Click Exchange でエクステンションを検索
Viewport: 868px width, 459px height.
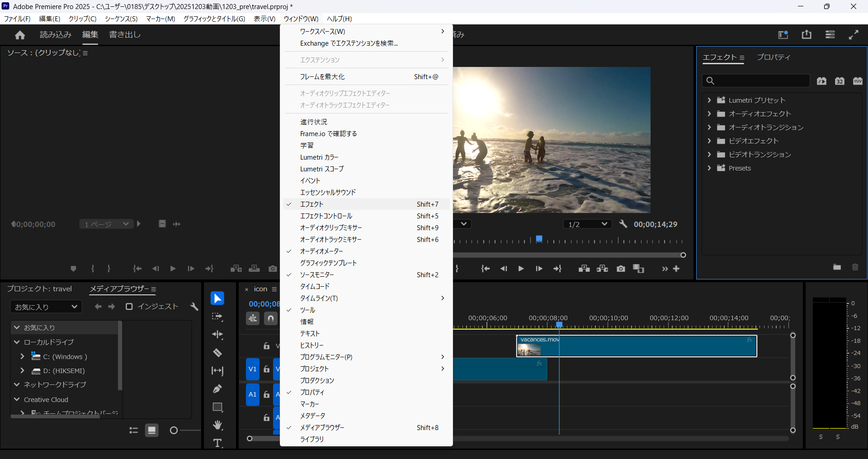click(x=349, y=43)
